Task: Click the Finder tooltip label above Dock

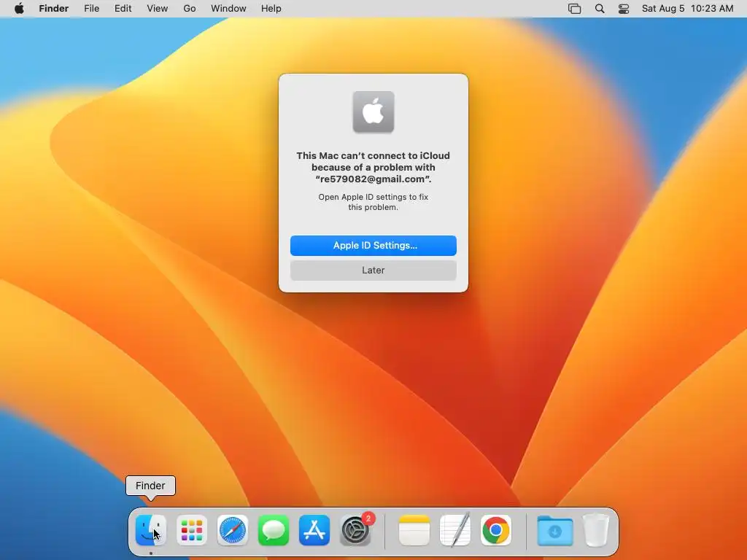Action: point(150,486)
